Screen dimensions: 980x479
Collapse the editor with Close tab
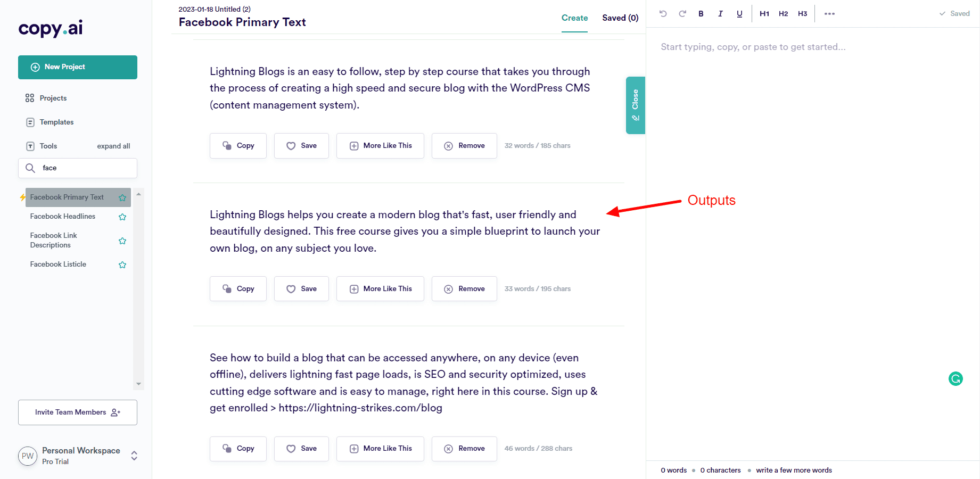click(636, 105)
